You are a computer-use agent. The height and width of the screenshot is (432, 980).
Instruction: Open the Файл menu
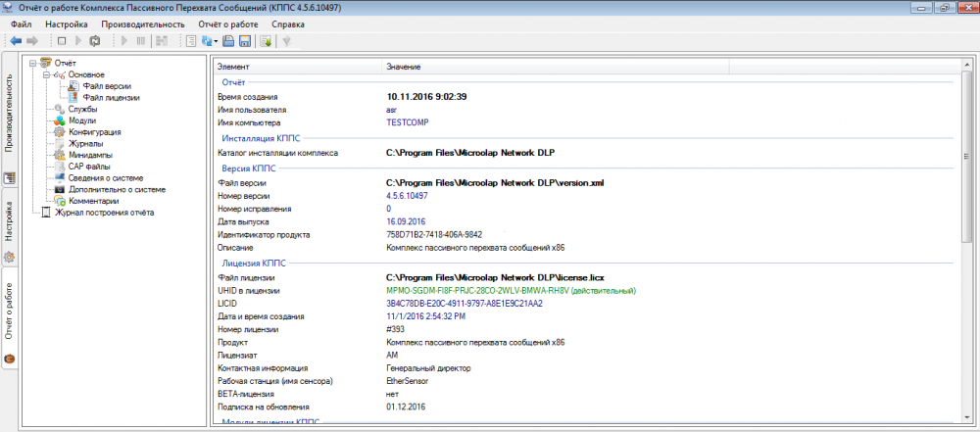pyautogui.click(x=22, y=24)
